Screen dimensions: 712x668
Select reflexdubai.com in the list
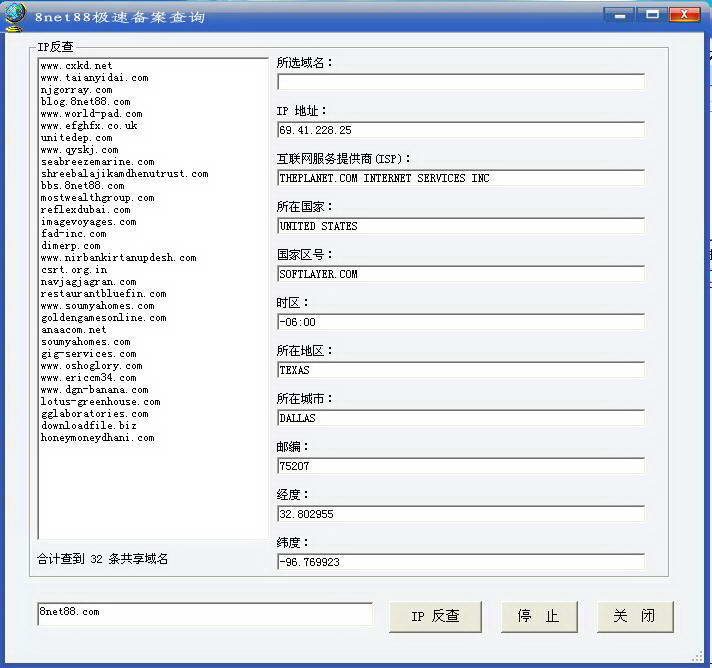[85, 210]
